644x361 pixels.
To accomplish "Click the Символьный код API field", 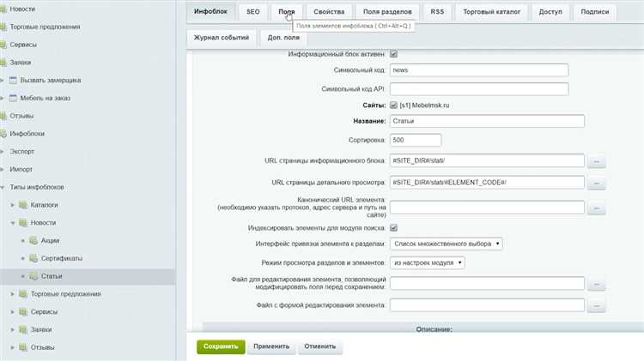I will point(479,89).
